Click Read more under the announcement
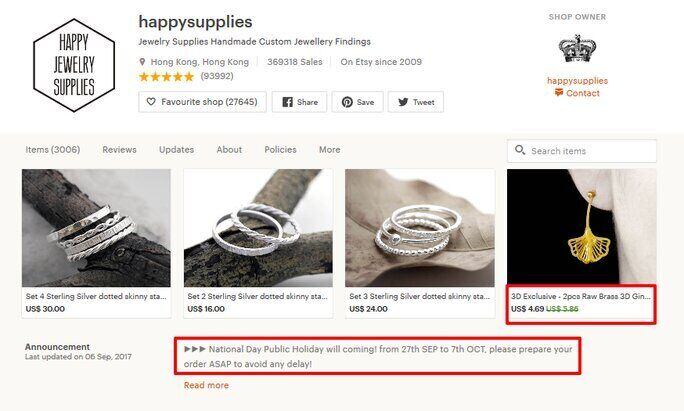 (206, 385)
